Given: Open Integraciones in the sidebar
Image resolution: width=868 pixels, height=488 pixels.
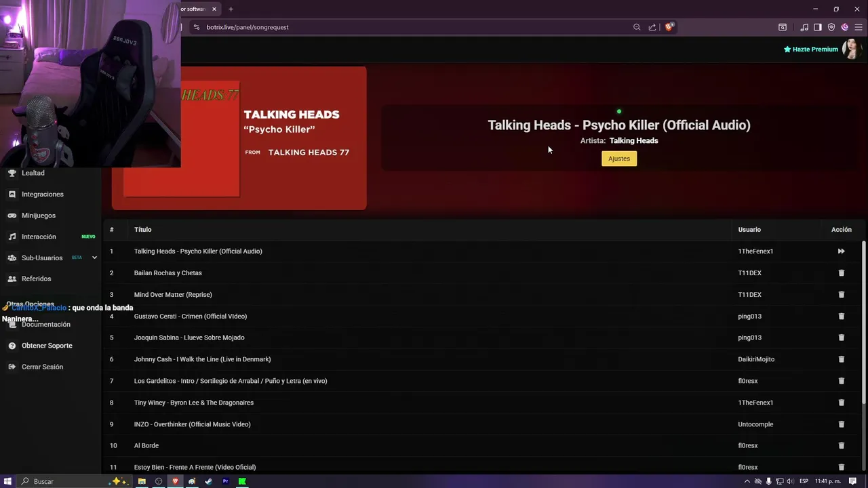Looking at the screenshot, I should point(42,195).
